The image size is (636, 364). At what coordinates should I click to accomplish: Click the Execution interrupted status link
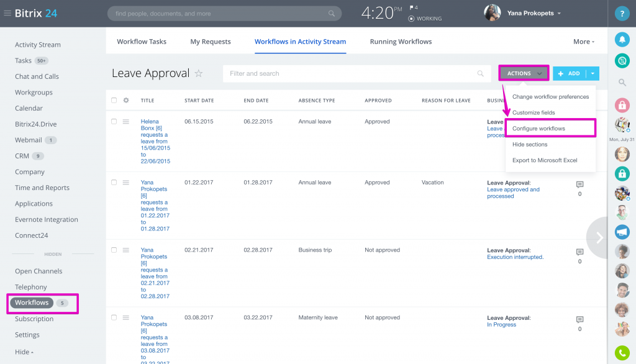tap(515, 257)
